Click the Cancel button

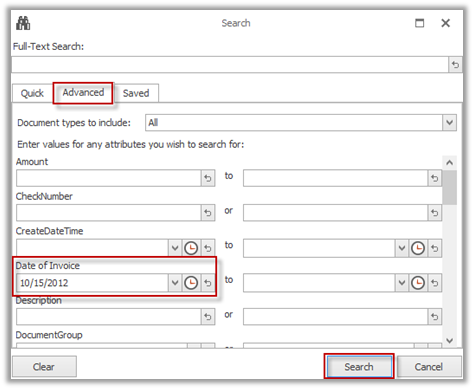pos(429,367)
